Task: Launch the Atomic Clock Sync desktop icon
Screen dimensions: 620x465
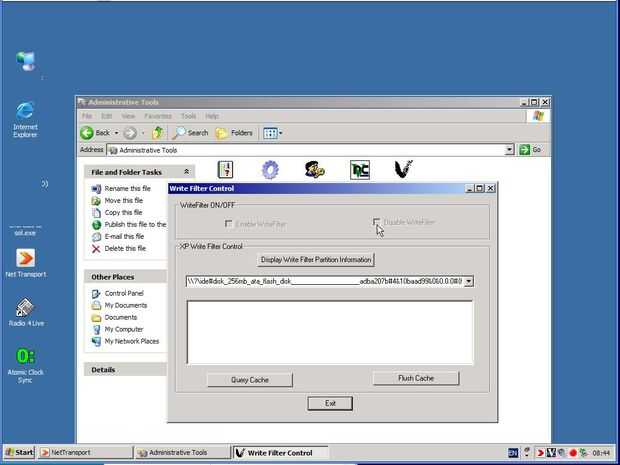Action: click(x=26, y=365)
